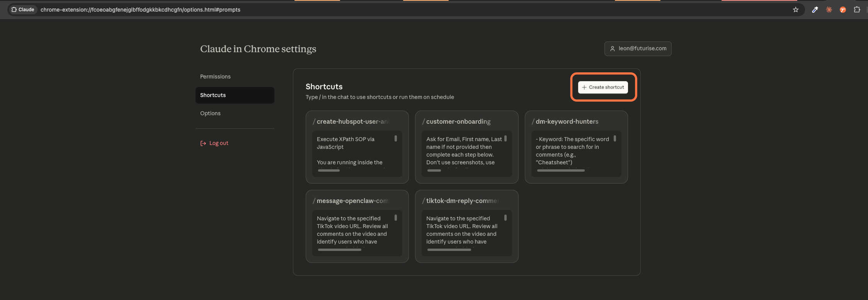The image size is (868, 300).
Task: Click the horizontal scrollbar in the dm-keyword-hunters card
Action: (x=561, y=170)
